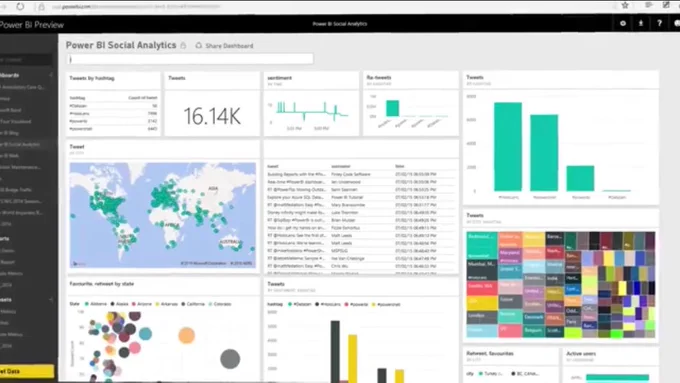Click the browser refresh icon

20,7
